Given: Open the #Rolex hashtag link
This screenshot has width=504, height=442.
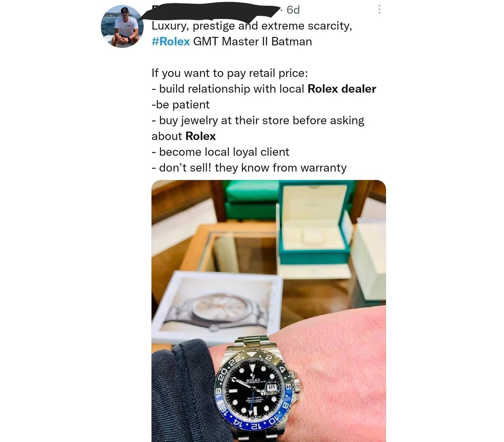Looking at the screenshot, I should [x=171, y=42].
